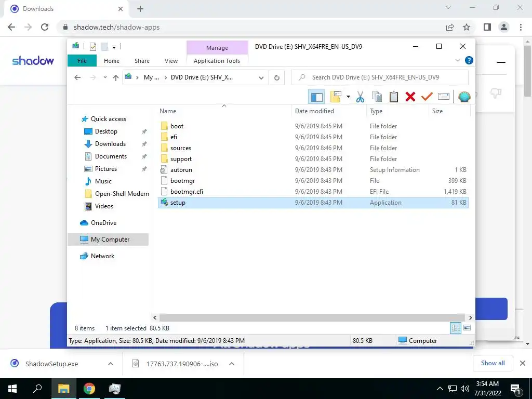This screenshot has height=399, width=532.
Task: Expand address bar history dropdown
Action: tap(261, 78)
